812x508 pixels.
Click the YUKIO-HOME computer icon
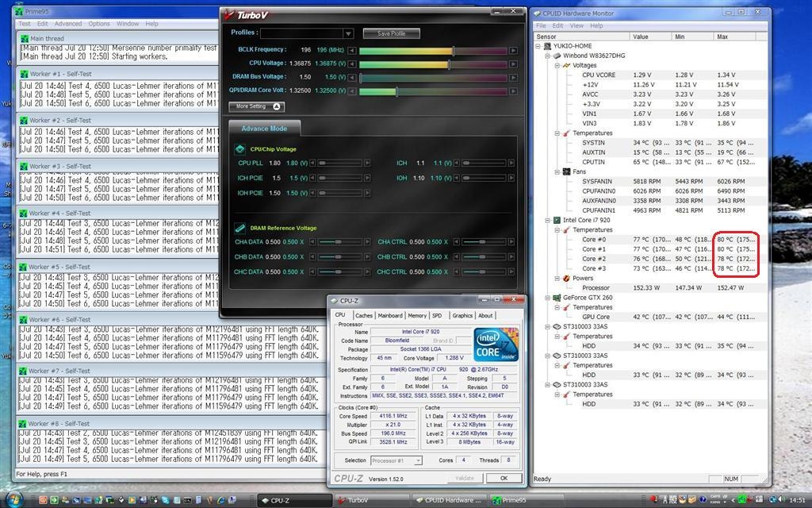click(x=547, y=45)
